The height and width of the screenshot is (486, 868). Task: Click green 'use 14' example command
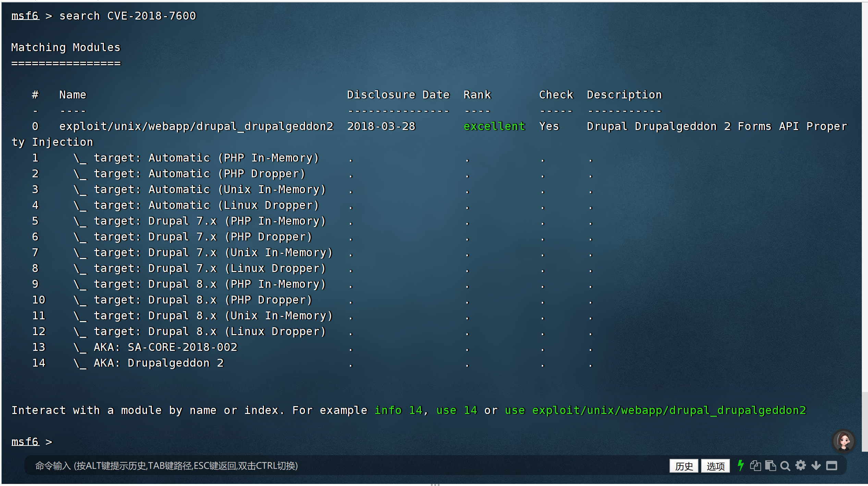[456, 410]
